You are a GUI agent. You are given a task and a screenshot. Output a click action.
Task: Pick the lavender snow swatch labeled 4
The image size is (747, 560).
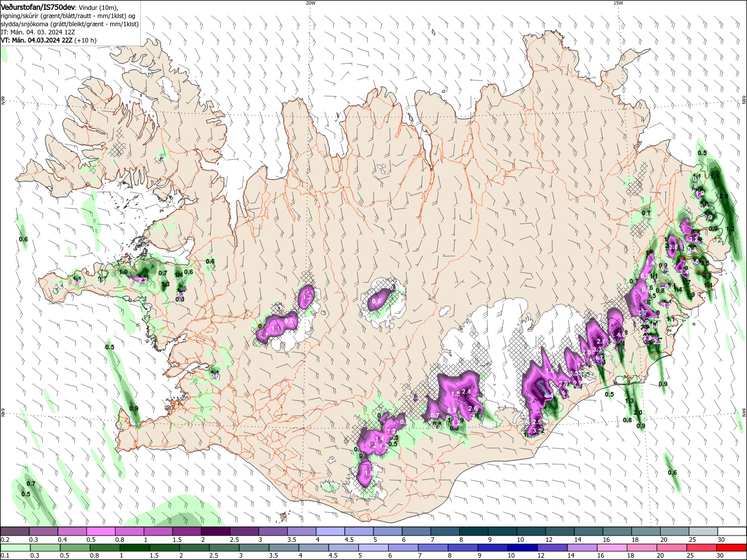tap(330, 531)
